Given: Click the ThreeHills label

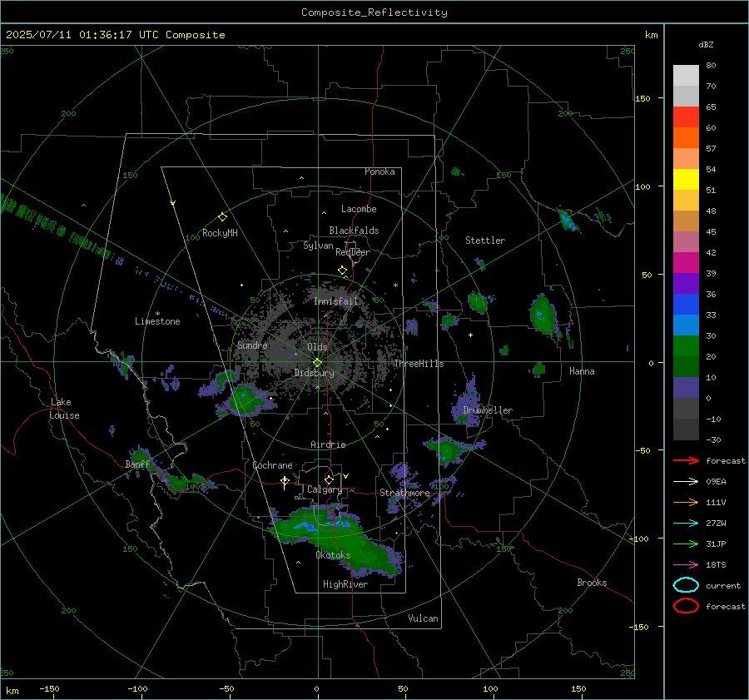Looking at the screenshot, I should tap(419, 364).
